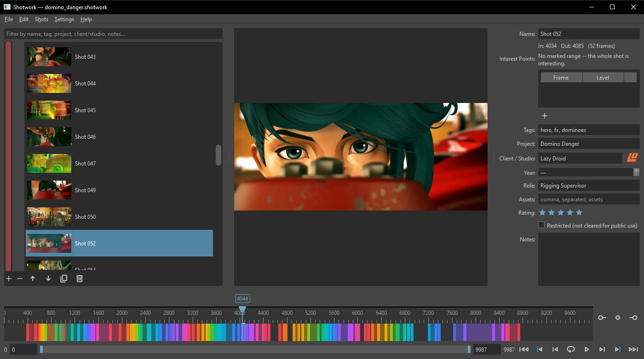Set the in point marker icon

click(x=602, y=318)
